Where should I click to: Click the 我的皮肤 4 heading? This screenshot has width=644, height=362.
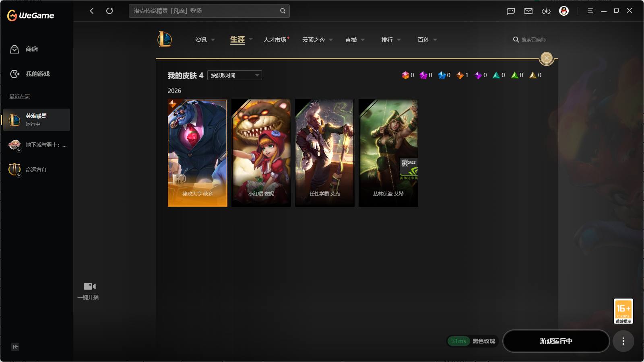(x=186, y=76)
